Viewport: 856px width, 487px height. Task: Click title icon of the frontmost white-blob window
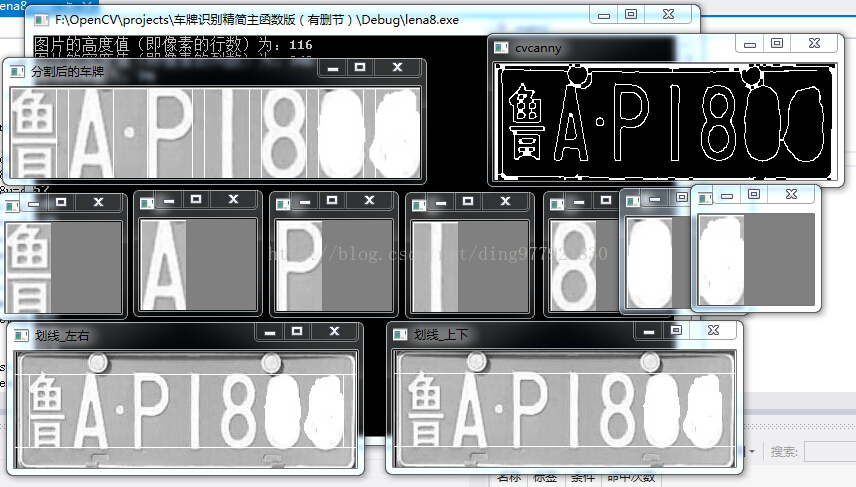click(705, 198)
